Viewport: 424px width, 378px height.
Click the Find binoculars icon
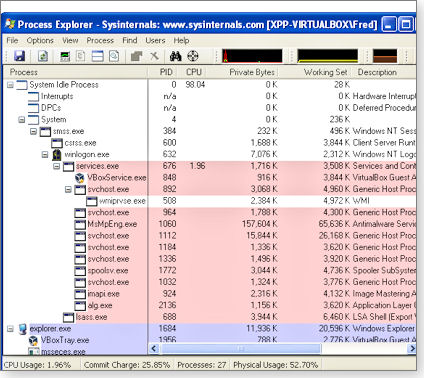pos(176,56)
